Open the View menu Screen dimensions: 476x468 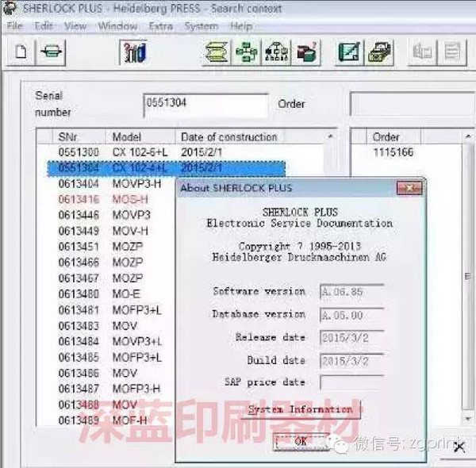pyautogui.click(x=75, y=26)
